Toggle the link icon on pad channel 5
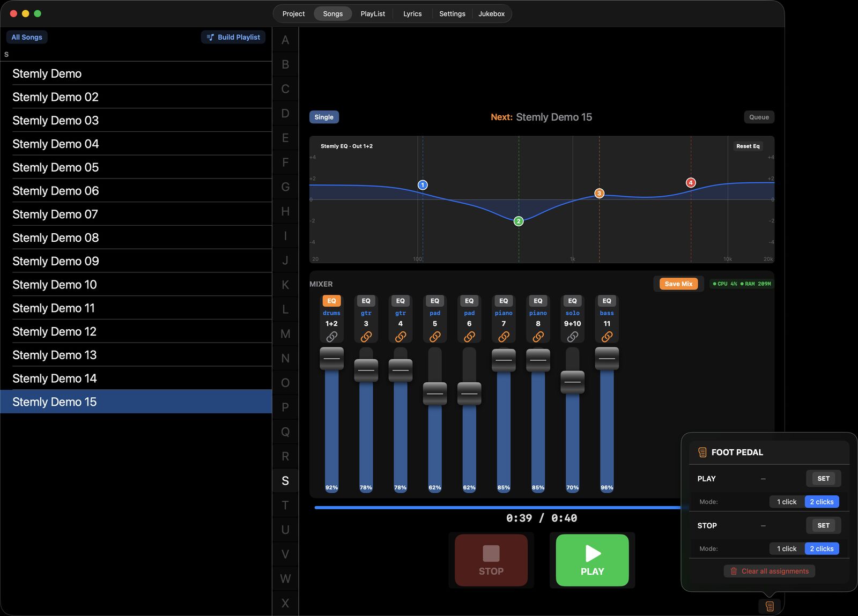858x616 pixels. tap(435, 337)
